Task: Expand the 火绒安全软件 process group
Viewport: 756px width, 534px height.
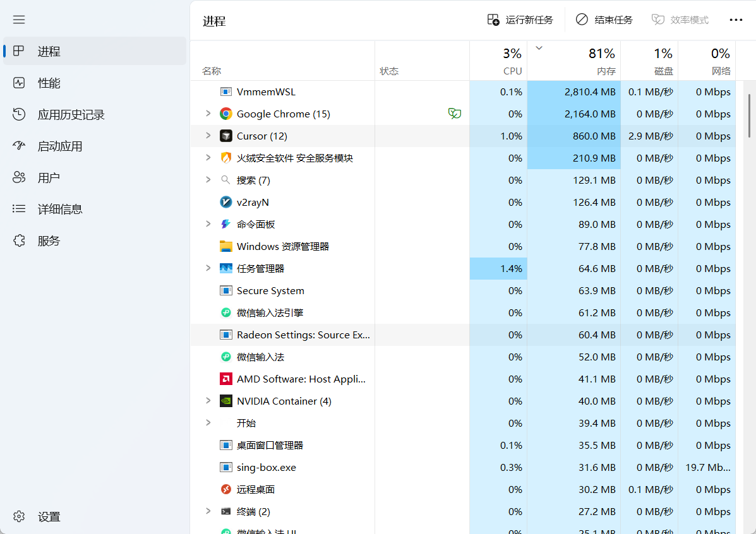Action: click(x=208, y=158)
